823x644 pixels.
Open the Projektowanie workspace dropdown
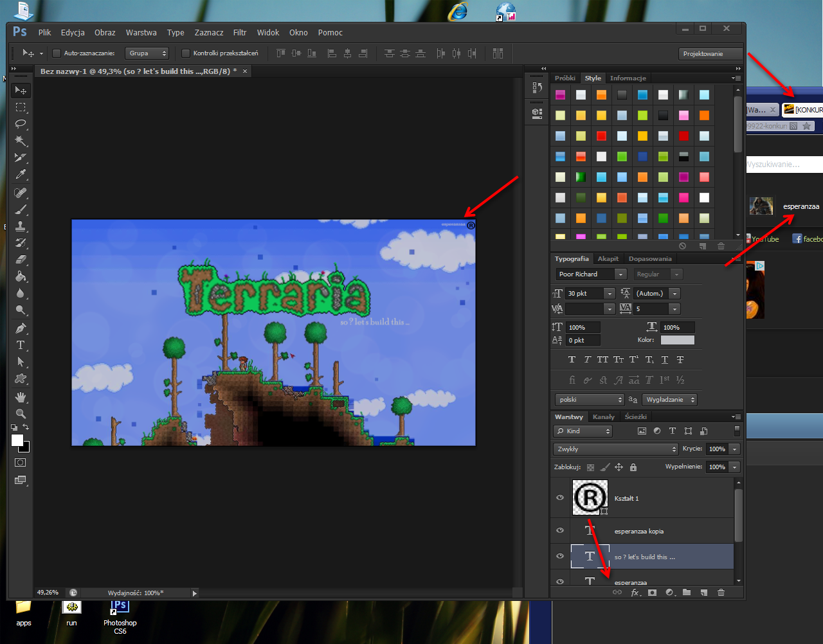point(710,54)
